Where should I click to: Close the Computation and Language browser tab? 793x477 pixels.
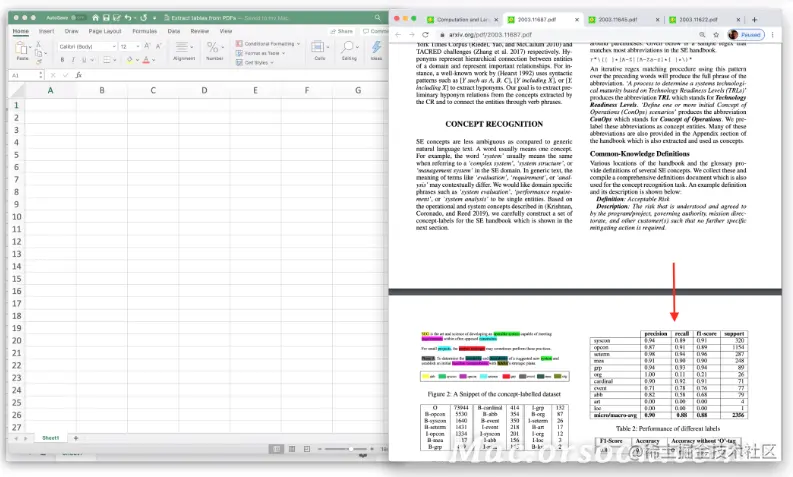pyautogui.click(x=496, y=20)
